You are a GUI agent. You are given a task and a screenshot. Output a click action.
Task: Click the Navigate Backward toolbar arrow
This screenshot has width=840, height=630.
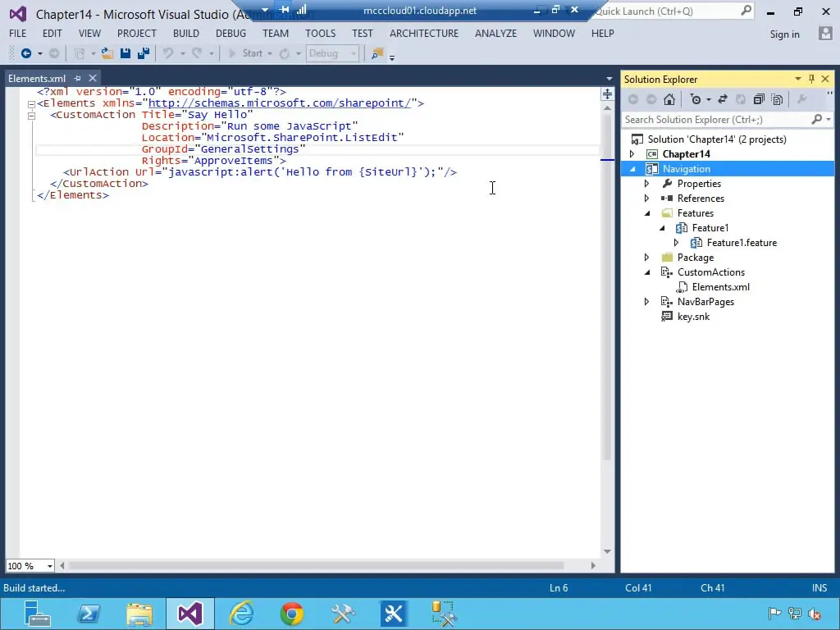coord(25,53)
